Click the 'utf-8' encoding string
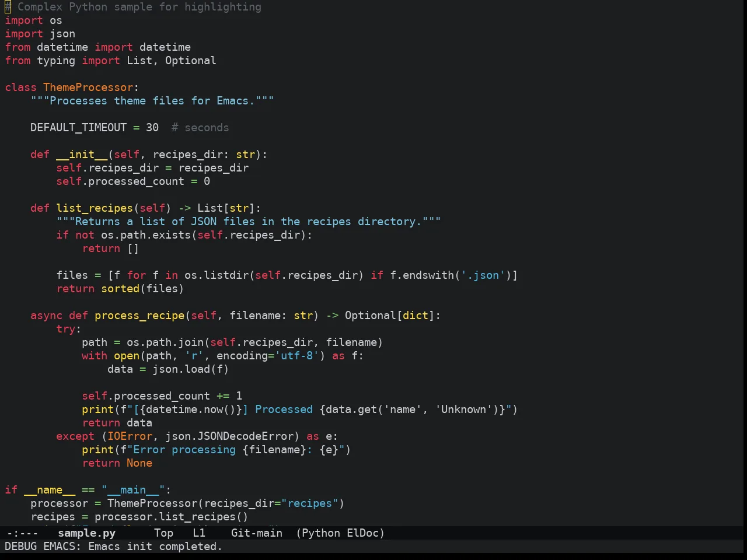 pyautogui.click(x=296, y=356)
